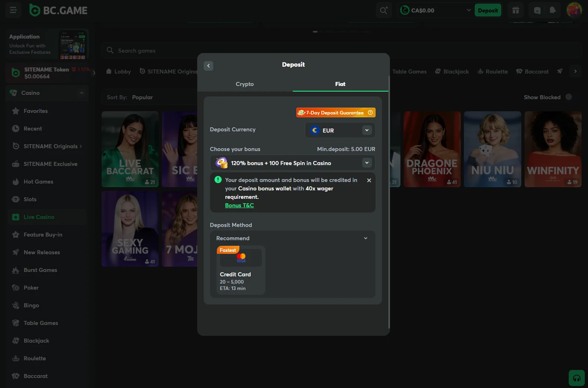Toggle the Show Blocked switch
The width and height of the screenshot is (588, 388).
[x=568, y=97]
